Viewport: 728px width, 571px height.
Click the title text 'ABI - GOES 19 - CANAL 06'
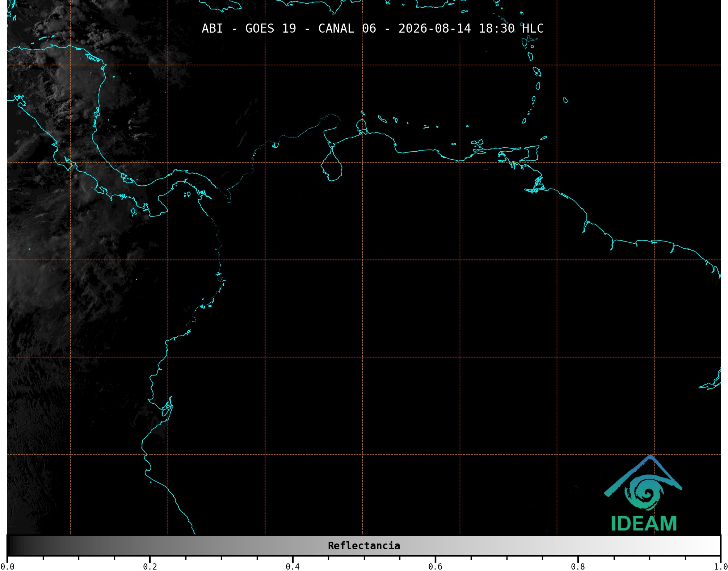point(289,29)
